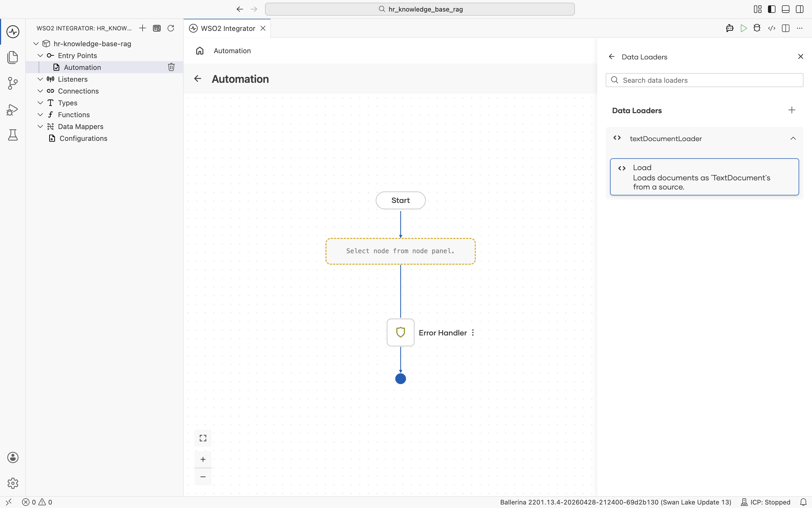Expand the Types tree section
The image size is (812, 508).
click(x=40, y=102)
